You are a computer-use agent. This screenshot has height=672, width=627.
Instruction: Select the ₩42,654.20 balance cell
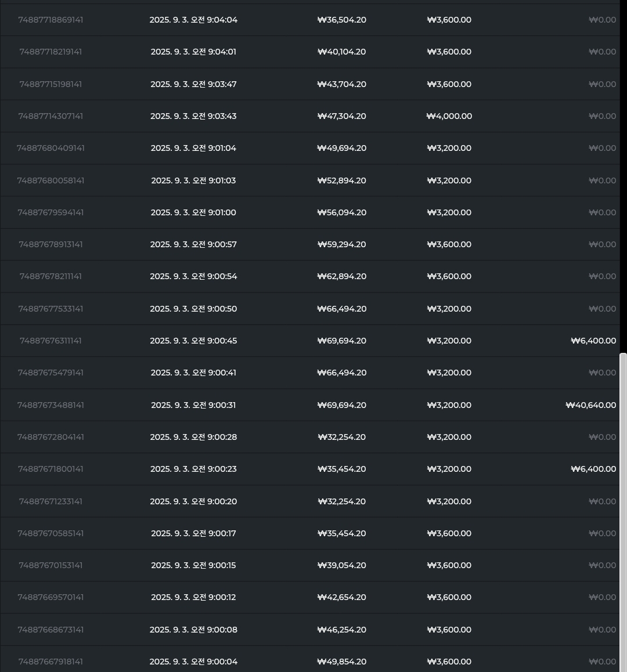click(341, 597)
